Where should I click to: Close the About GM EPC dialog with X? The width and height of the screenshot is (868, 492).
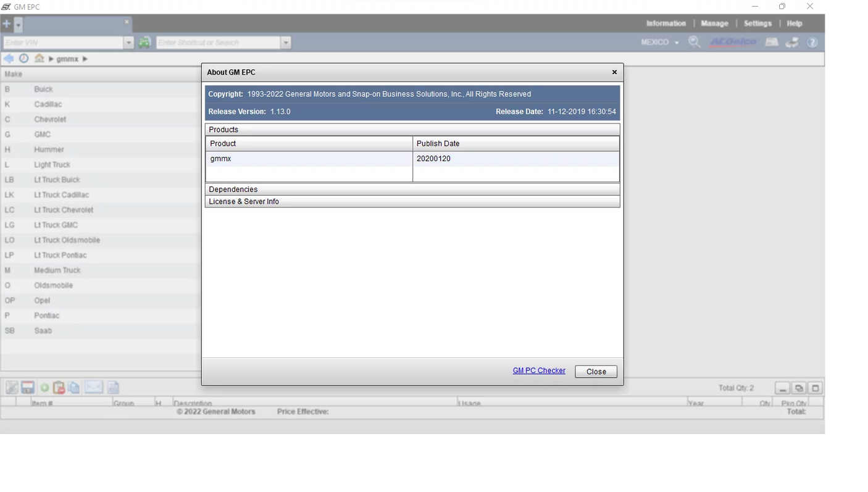[x=614, y=72]
